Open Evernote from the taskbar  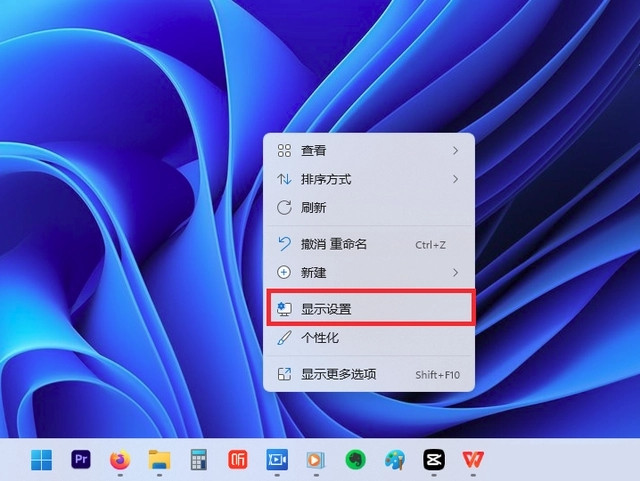pos(356,460)
